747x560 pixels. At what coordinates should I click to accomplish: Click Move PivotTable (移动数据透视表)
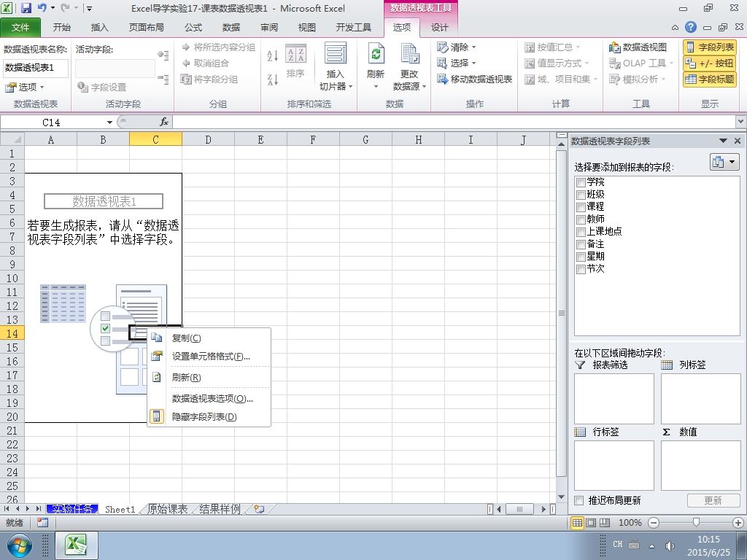pyautogui.click(x=474, y=79)
